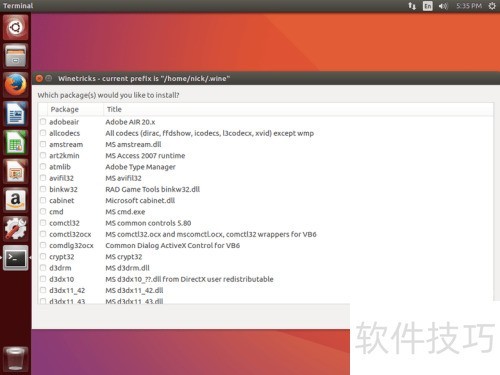Open System Settings from launcher

pyautogui.click(x=15, y=229)
